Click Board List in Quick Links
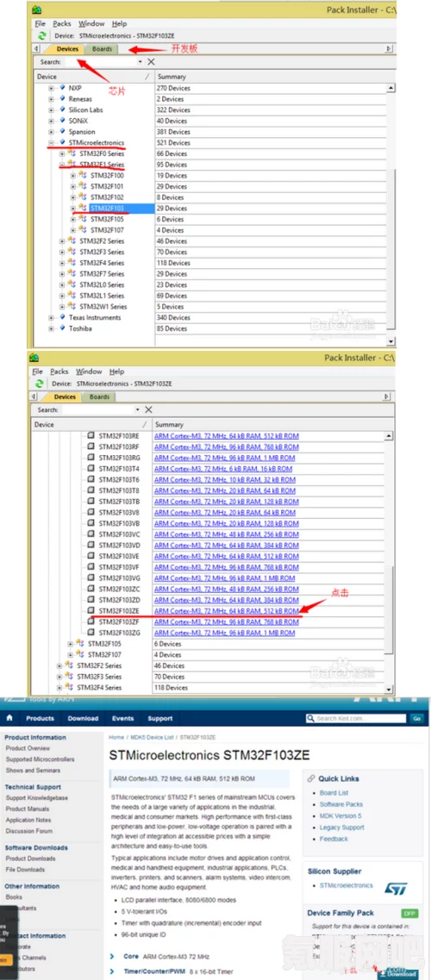The height and width of the screenshot is (980, 431). (x=334, y=793)
